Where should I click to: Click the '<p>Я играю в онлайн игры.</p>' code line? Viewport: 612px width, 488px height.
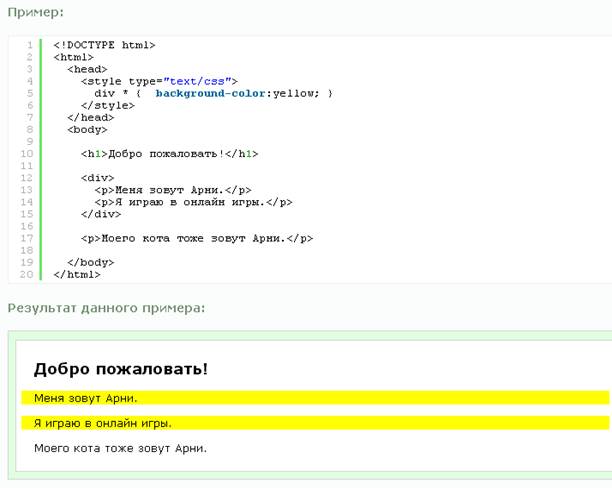(x=193, y=202)
